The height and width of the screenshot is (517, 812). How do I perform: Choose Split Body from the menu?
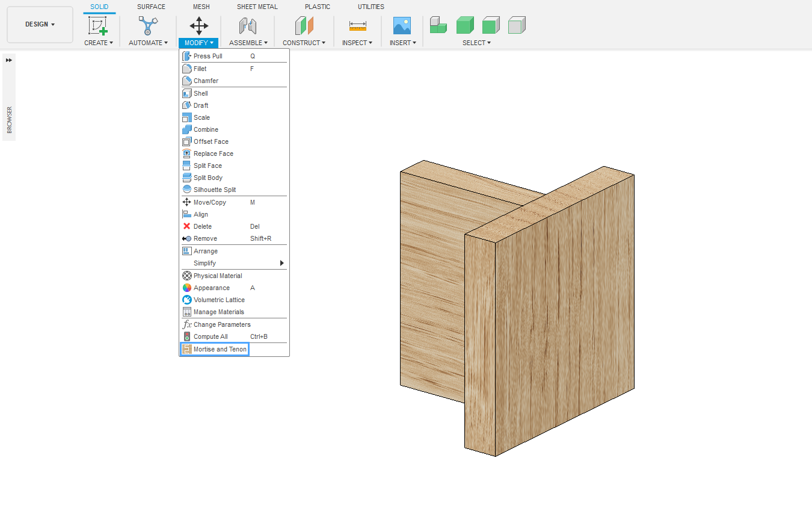pos(208,178)
